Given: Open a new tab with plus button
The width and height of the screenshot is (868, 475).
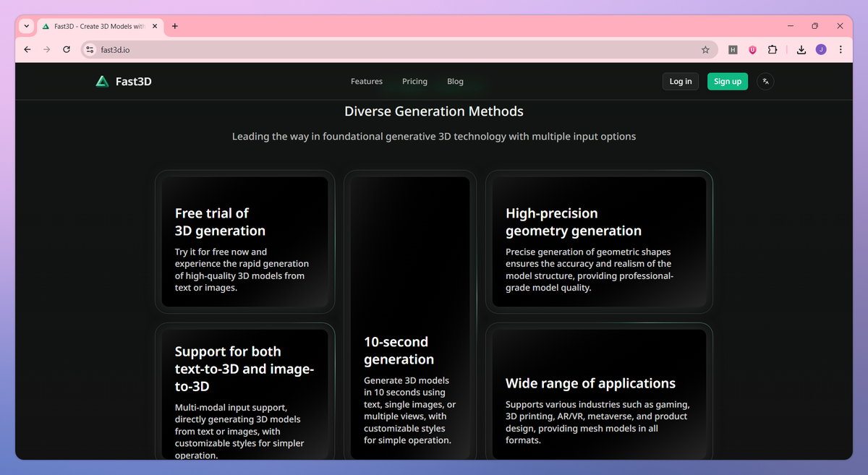Looking at the screenshot, I should coord(175,26).
